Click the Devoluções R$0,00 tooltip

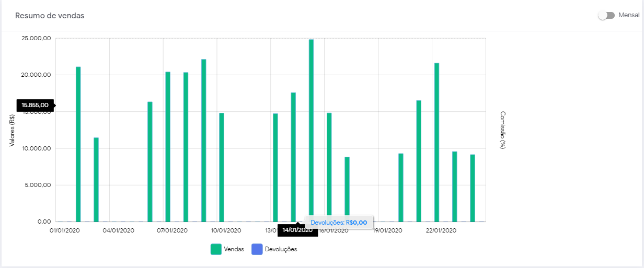click(339, 222)
